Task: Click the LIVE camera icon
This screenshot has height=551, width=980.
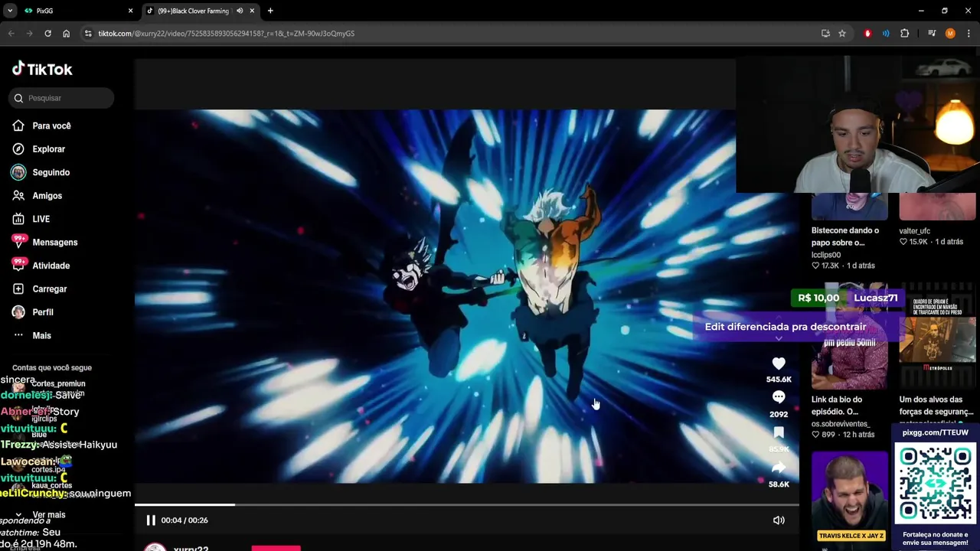Action: [18, 219]
